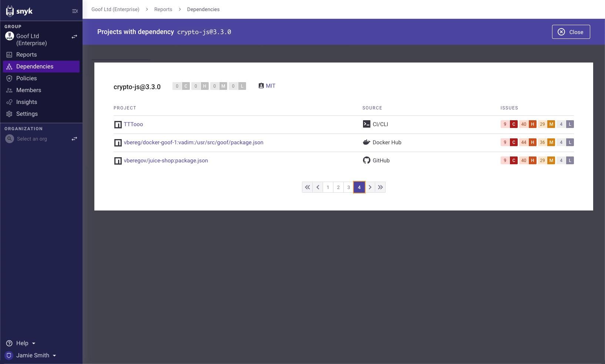Image resolution: width=605 pixels, height=364 pixels.
Task: Open vbereg/docker-goof-1 package.json project
Action: (x=194, y=142)
